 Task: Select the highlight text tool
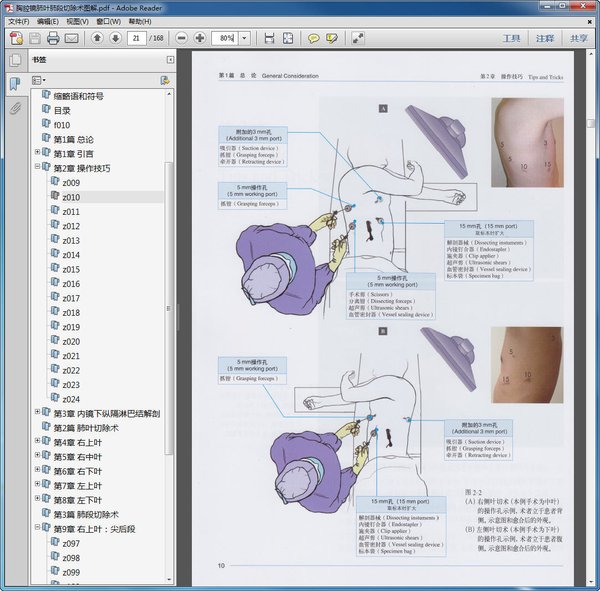pos(331,38)
